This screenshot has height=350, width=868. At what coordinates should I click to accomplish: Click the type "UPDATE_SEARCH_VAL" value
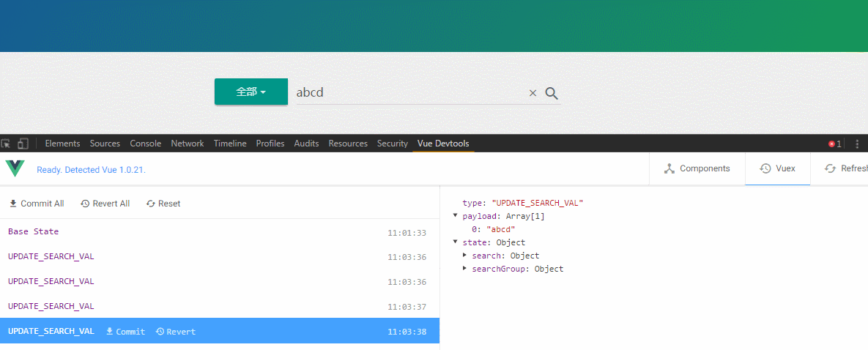point(538,204)
